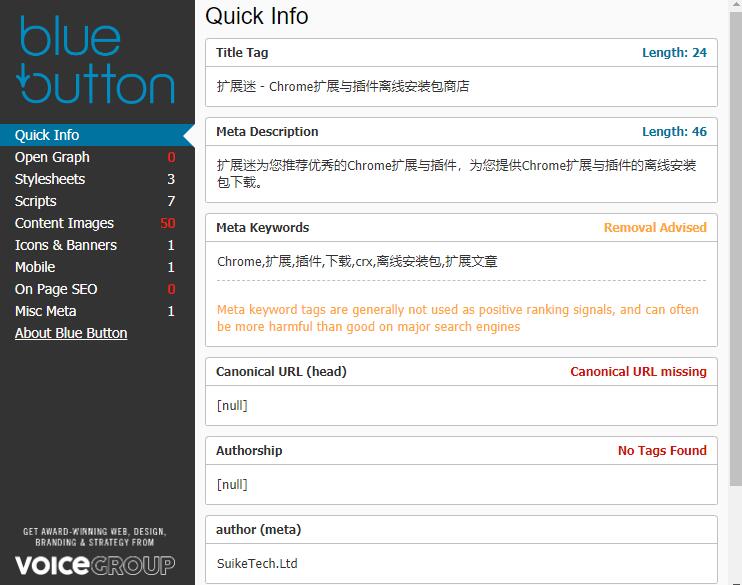The width and height of the screenshot is (742, 585).
Task: Click the 'SuikeTech.Ltd' author value
Action: tap(257, 564)
